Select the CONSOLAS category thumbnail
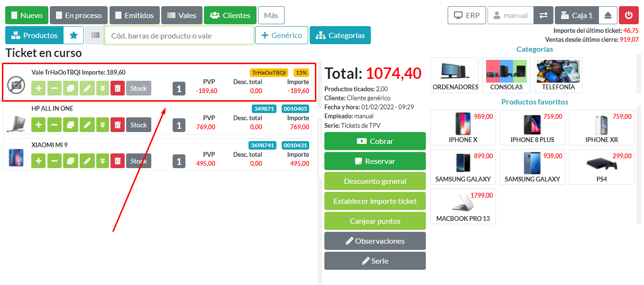 pyautogui.click(x=506, y=75)
